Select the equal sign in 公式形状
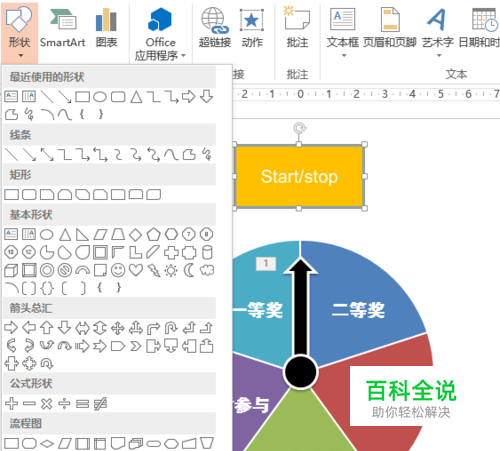 [82, 404]
